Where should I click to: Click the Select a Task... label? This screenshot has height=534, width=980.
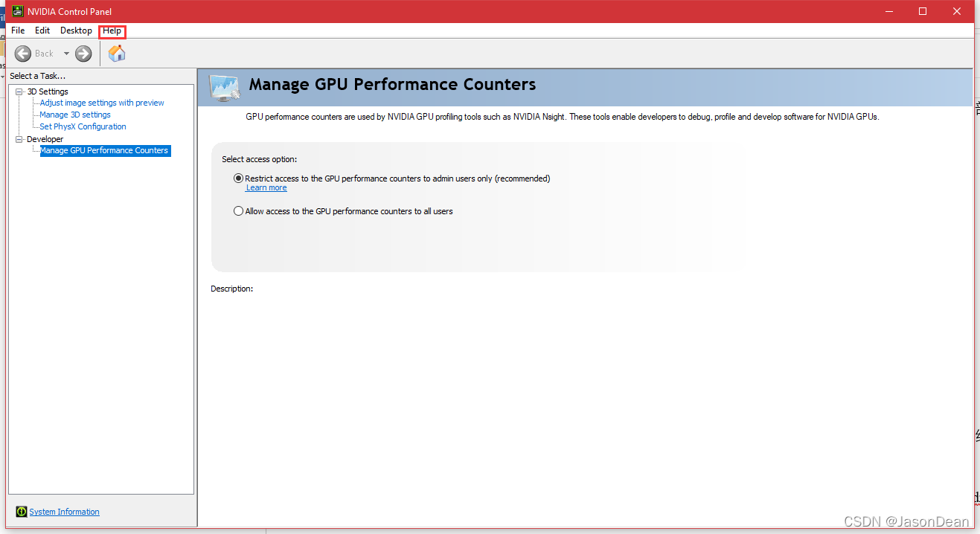coord(38,76)
